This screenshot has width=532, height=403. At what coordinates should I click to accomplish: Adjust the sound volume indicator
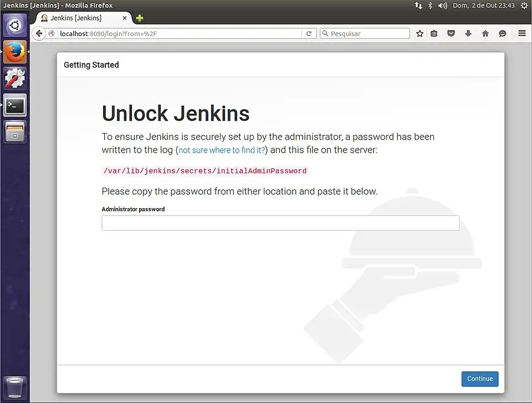pos(442,5)
